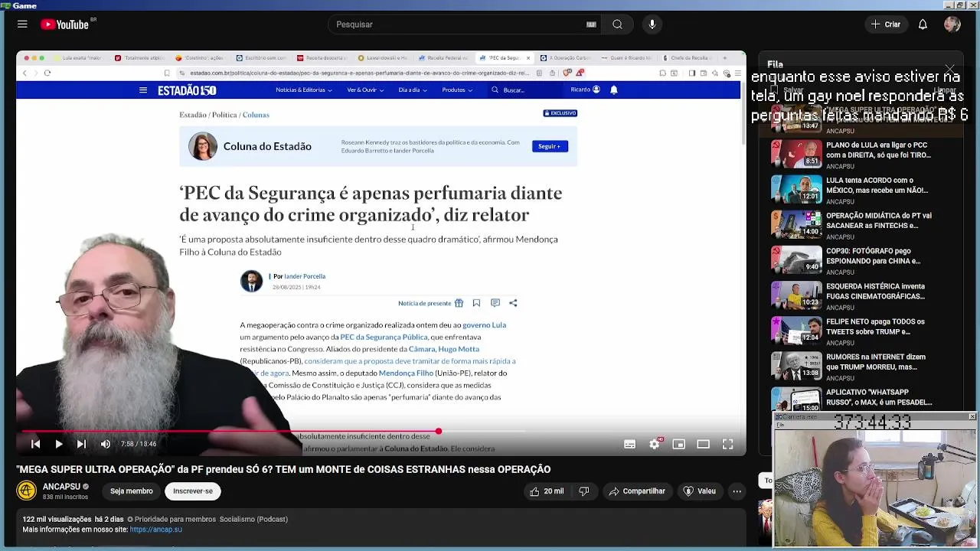
Task: Open Colunas breadcrumb link
Action: 256,115
